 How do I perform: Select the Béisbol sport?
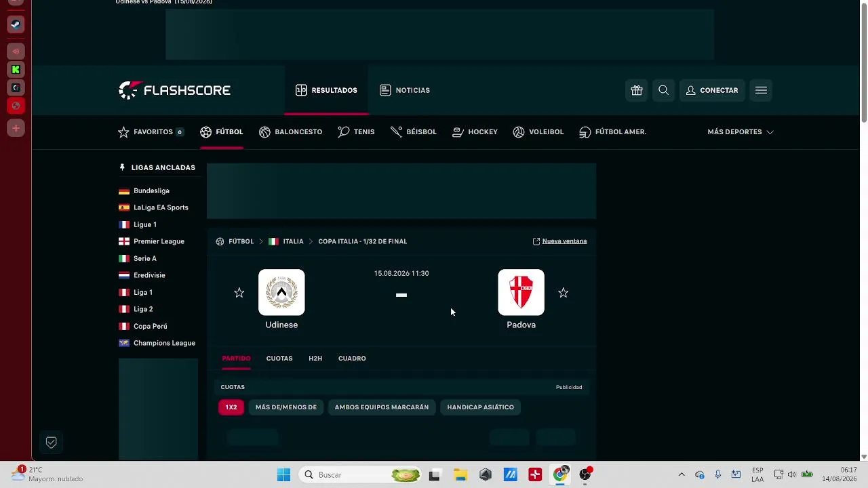[x=414, y=131]
